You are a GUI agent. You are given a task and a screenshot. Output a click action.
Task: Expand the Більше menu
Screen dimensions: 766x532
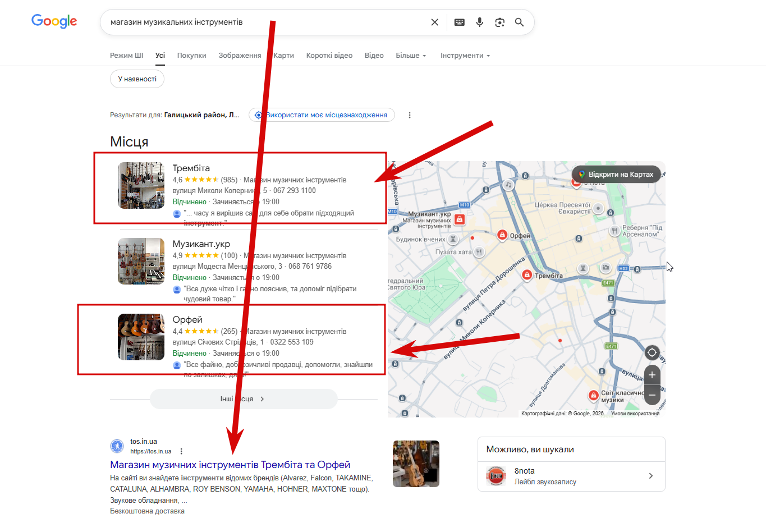(411, 56)
